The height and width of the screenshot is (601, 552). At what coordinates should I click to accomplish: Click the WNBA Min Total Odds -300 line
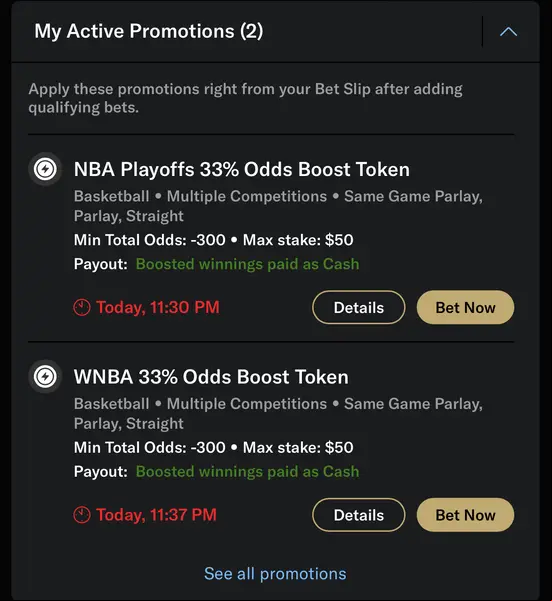point(214,447)
